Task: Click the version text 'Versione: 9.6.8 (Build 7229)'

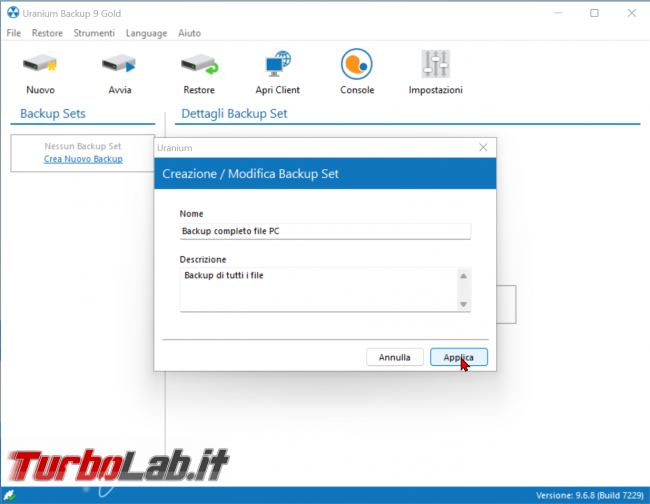Action: click(x=590, y=495)
